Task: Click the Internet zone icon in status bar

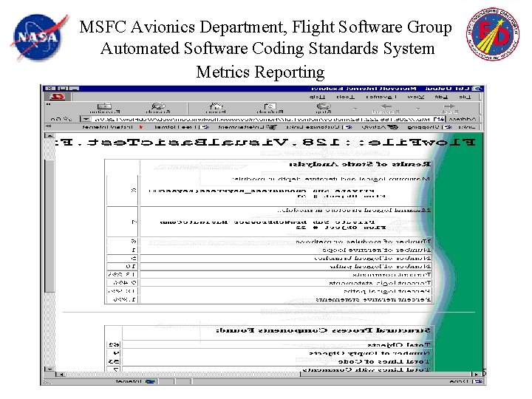Action: point(149,382)
